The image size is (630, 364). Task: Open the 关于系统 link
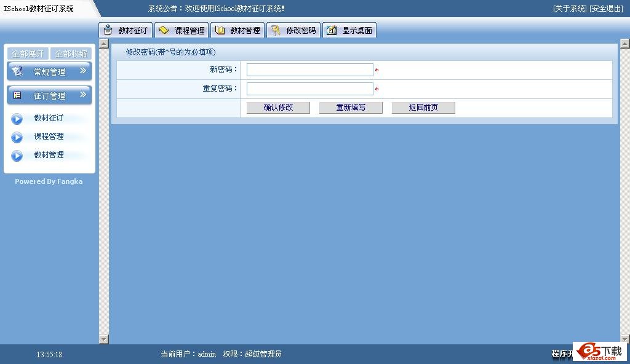(570, 9)
